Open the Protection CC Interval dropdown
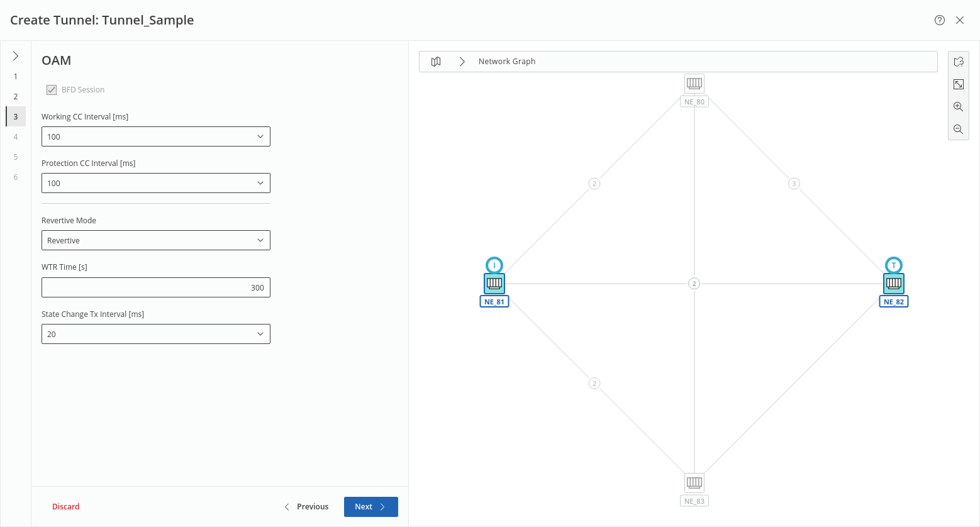The image size is (980, 527). click(x=156, y=183)
